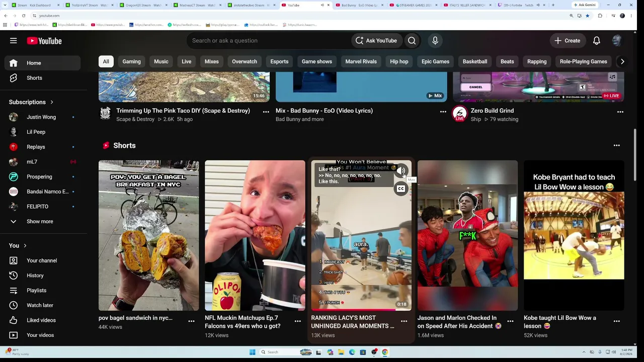
Task: Expand Show more subscriptions
Action: (x=43, y=221)
